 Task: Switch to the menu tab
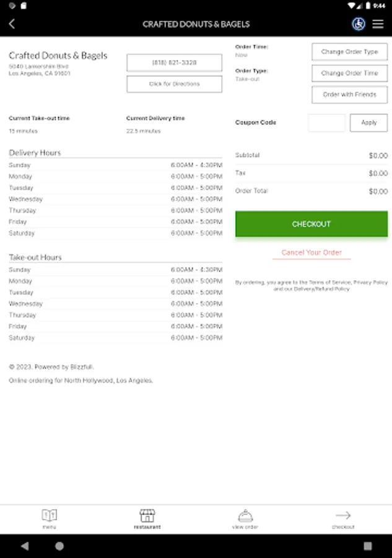point(49,519)
